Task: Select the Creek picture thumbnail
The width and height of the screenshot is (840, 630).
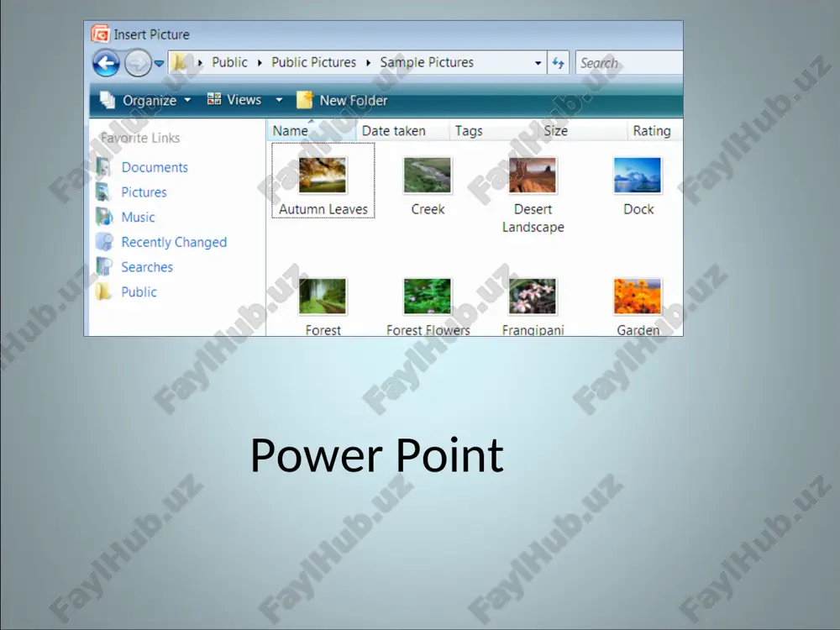Action: point(427,176)
